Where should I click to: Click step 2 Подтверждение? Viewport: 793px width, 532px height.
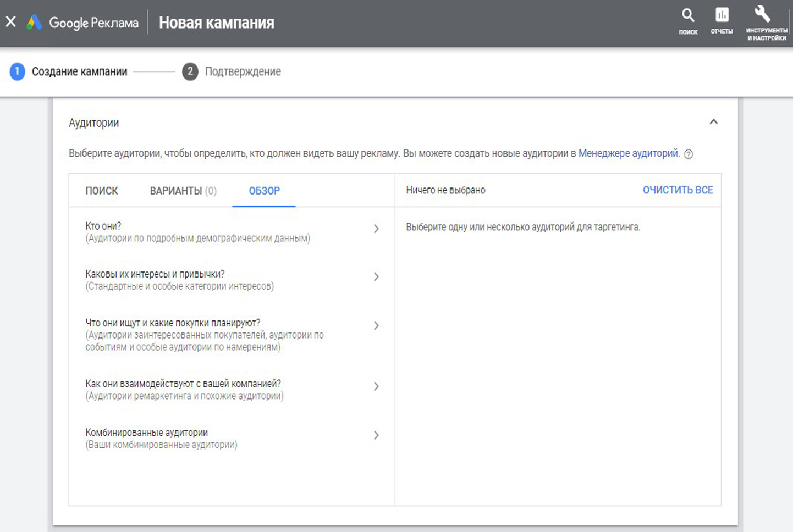(x=243, y=71)
